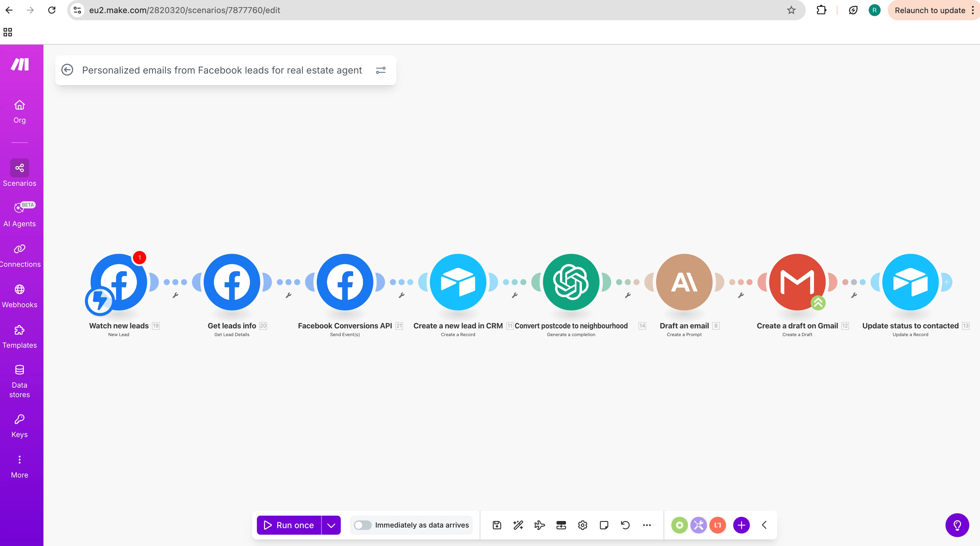Screen dimensions: 980x546
Task: Open Templates in the sidebar
Action: (19, 337)
